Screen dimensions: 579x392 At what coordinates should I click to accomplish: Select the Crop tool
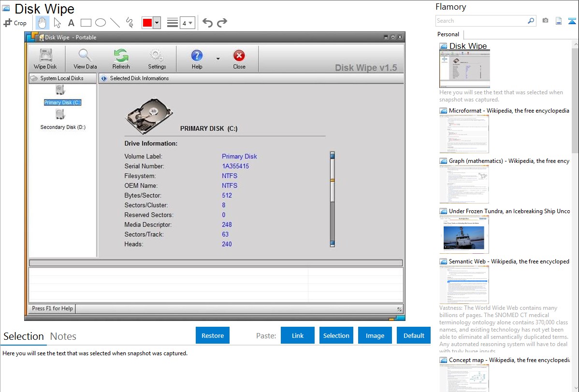(15, 23)
